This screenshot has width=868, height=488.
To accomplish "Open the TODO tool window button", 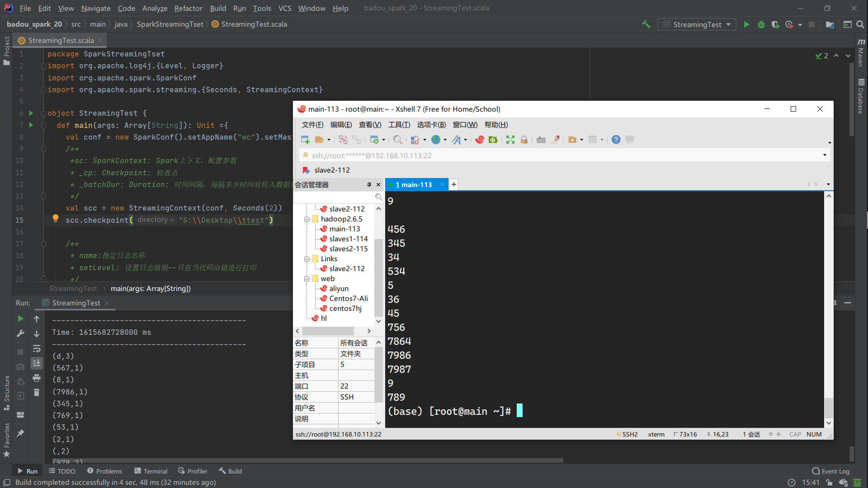I will tap(62, 471).
